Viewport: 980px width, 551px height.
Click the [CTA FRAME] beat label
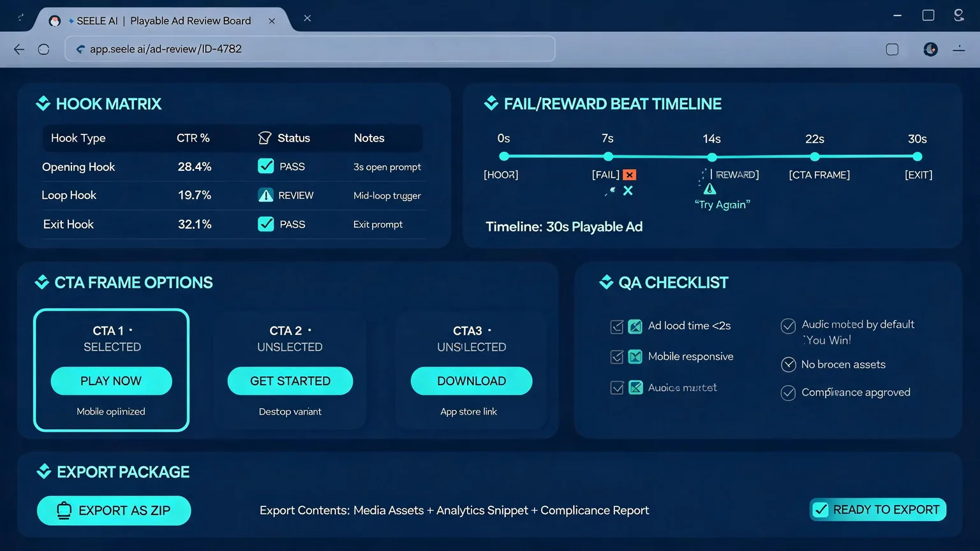click(819, 175)
